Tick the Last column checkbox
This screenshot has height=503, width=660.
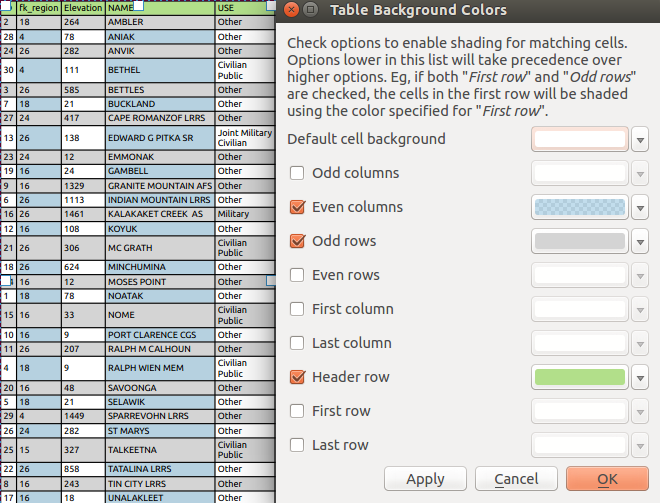(297, 343)
